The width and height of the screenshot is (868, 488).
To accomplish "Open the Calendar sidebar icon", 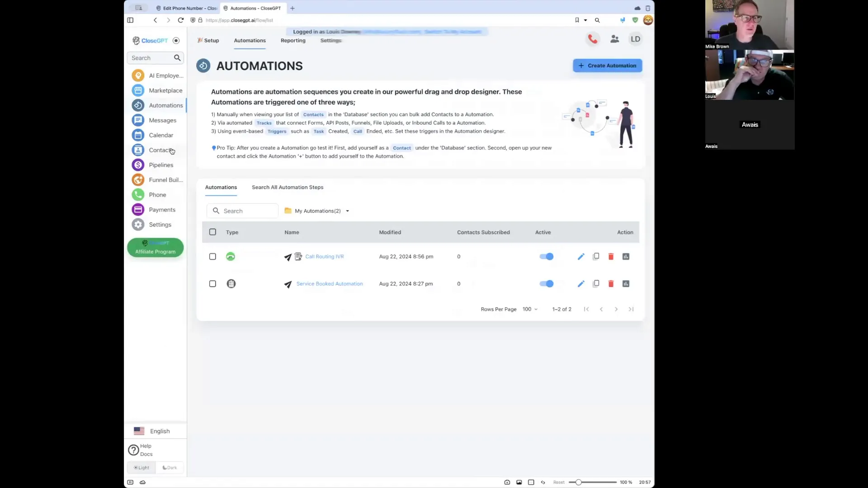I will click(x=138, y=135).
